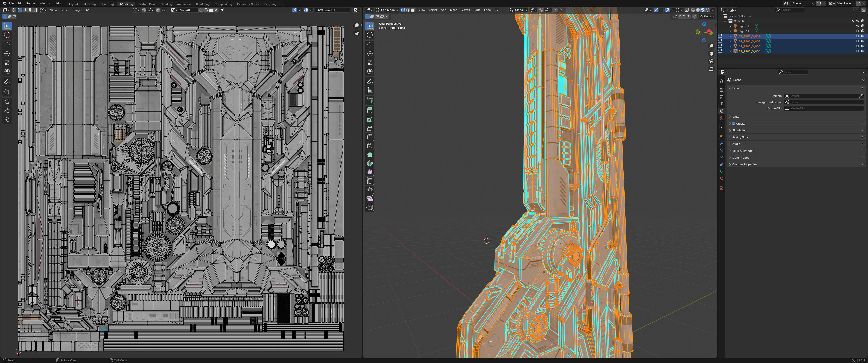Expand the Units panel
This screenshot has width=868, height=363.
736,117
